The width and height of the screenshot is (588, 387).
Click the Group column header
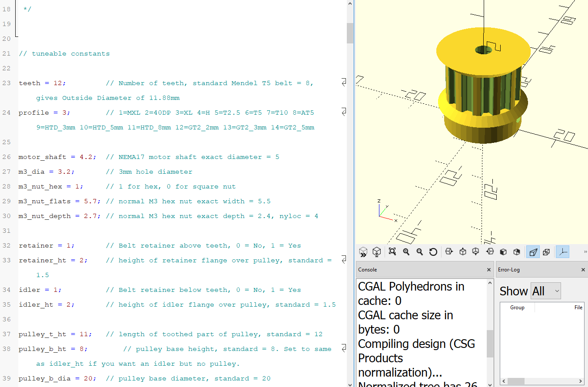[x=517, y=308]
